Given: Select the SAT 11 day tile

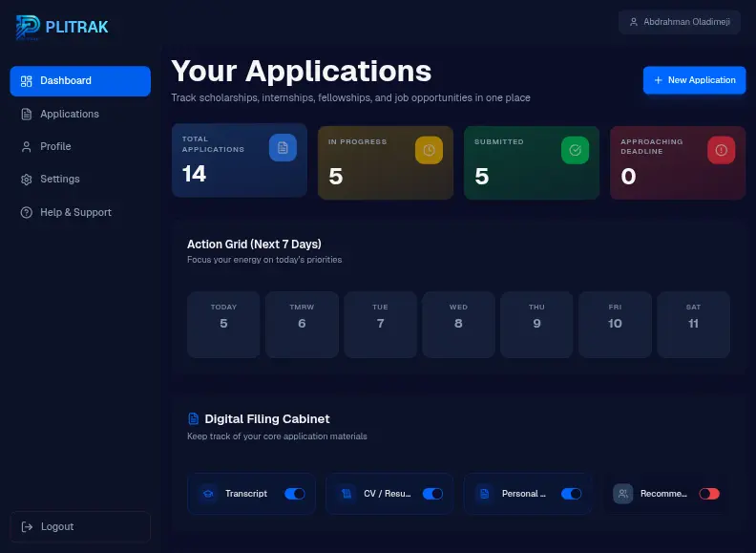Looking at the screenshot, I should [x=693, y=325].
